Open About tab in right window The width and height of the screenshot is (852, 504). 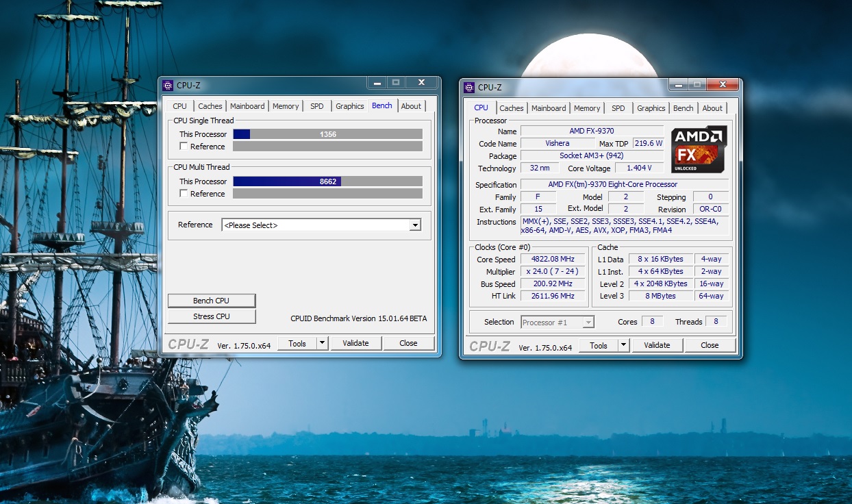point(712,108)
